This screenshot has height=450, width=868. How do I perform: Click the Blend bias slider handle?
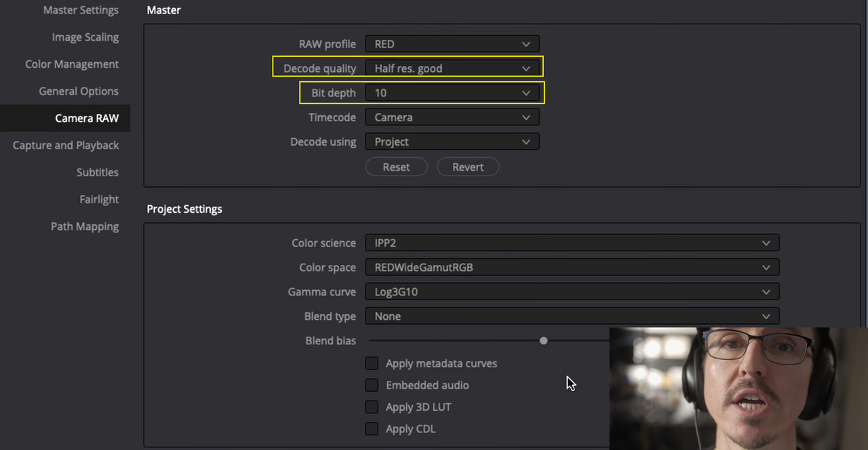tap(543, 341)
